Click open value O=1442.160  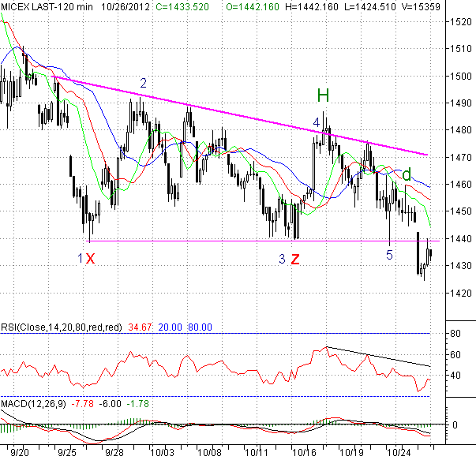click(253, 6)
